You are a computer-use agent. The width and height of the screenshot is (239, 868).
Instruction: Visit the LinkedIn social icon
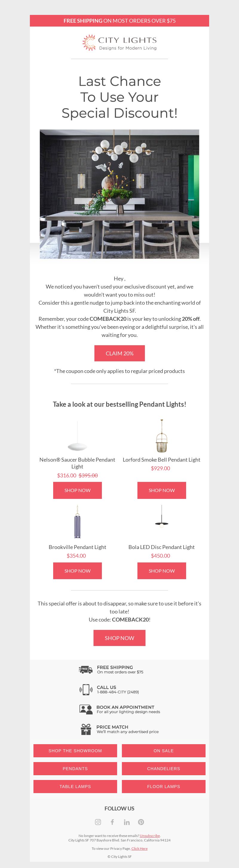(127, 822)
